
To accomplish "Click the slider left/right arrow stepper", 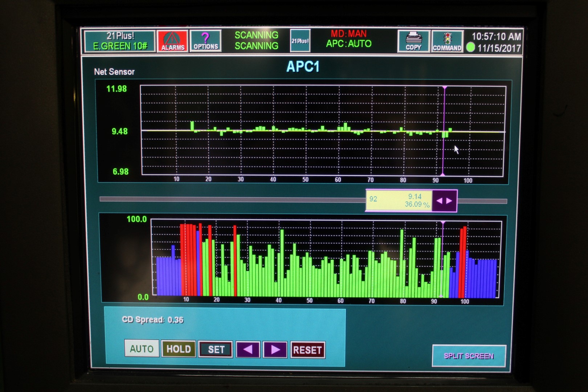I will pyautogui.click(x=444, y=201).
